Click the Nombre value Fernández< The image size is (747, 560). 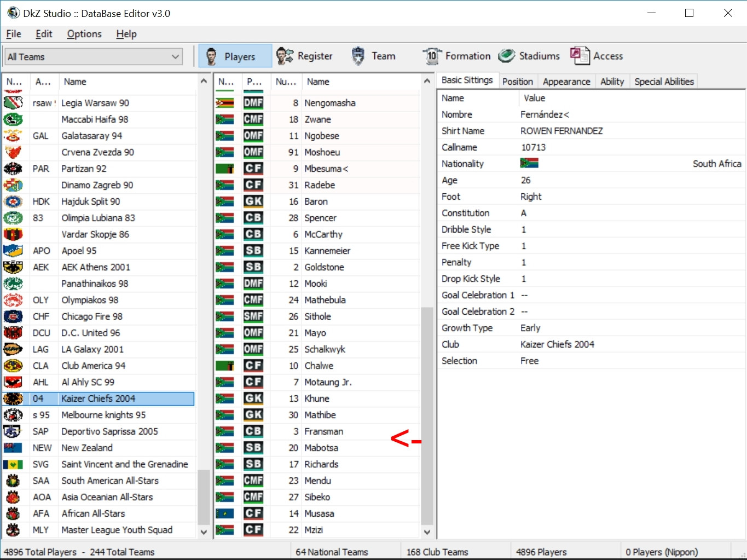pyautogui.click(x=545, y=114)
